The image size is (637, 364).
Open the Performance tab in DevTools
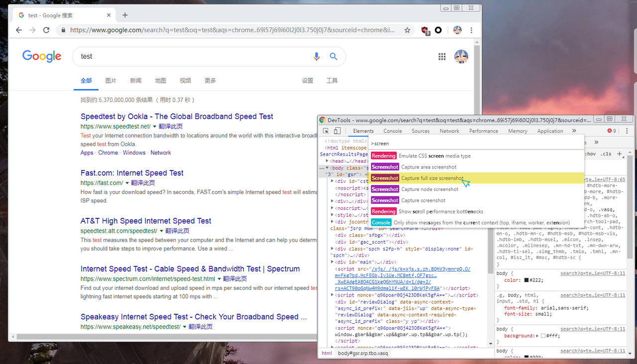[x=484, y=131]
